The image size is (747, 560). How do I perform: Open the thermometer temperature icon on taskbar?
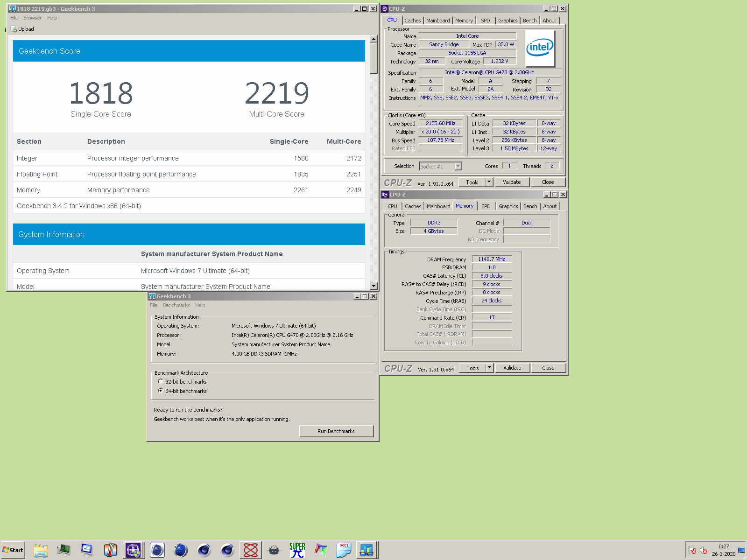click(x=110, y=550)
